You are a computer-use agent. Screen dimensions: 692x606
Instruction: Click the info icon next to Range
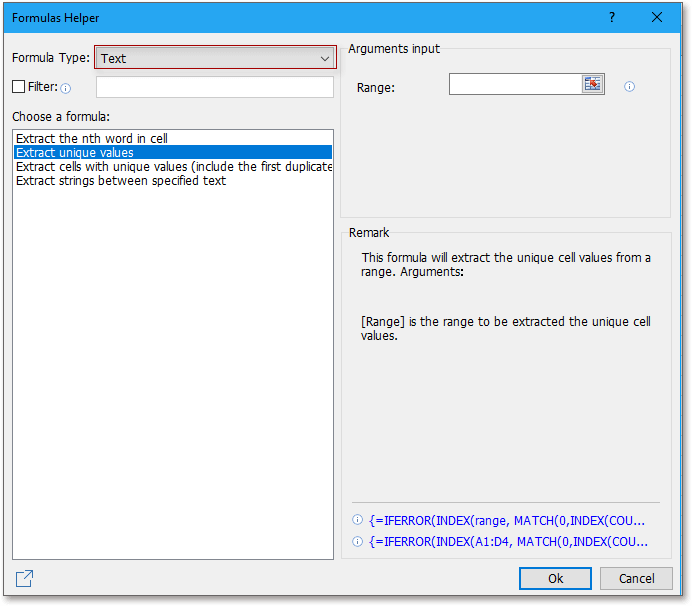tap(630, 87)
